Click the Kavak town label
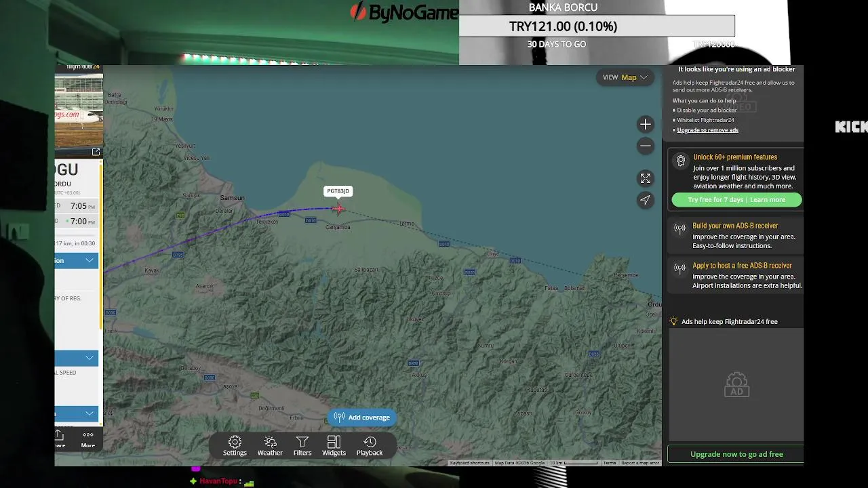Screen dimensions: 868x488 tap(152, 270)
